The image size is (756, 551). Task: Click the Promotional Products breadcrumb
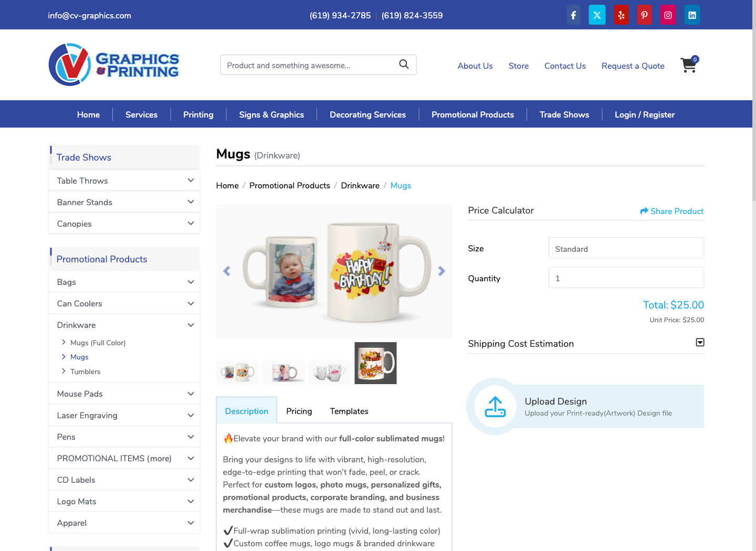coord(290,185)
